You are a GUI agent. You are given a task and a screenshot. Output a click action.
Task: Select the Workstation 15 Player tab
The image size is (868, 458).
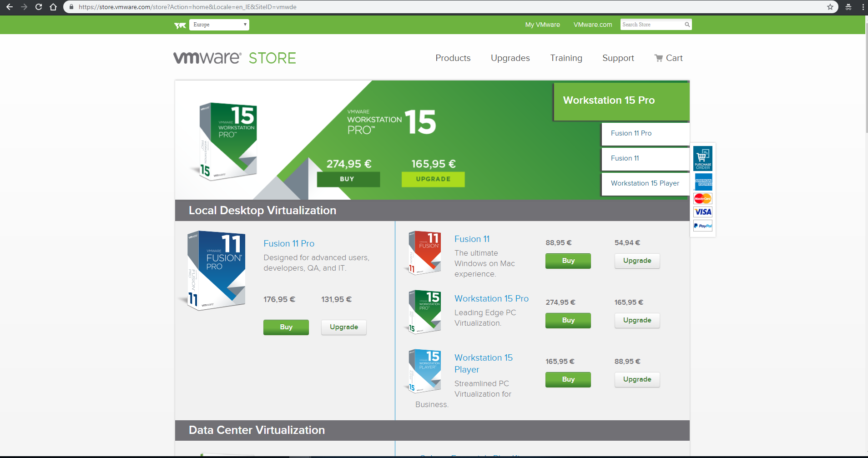coord(645,183)
